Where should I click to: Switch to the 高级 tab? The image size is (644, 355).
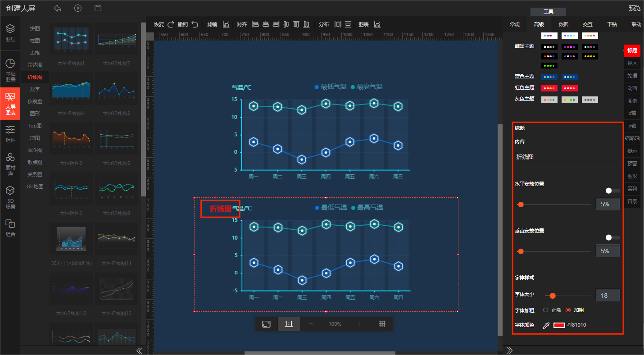pyautogui.click(x=539, y=24)
